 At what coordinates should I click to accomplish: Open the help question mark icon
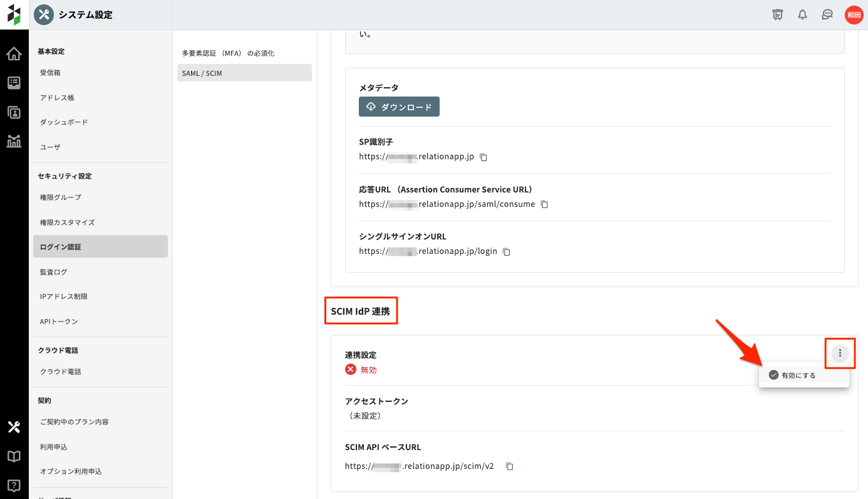(14, 485)
